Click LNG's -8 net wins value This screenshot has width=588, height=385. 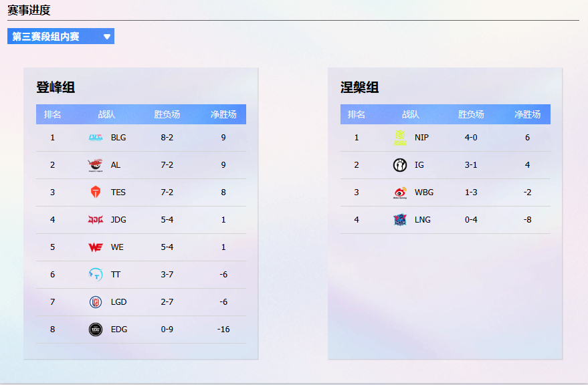pos(528,220)
